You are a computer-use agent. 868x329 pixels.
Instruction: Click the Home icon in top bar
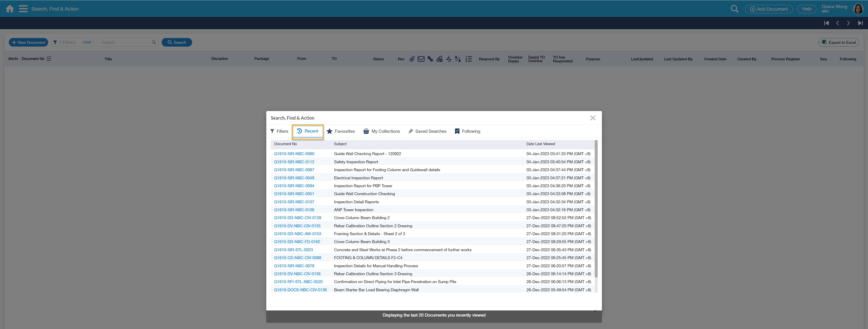click(10, 9)
